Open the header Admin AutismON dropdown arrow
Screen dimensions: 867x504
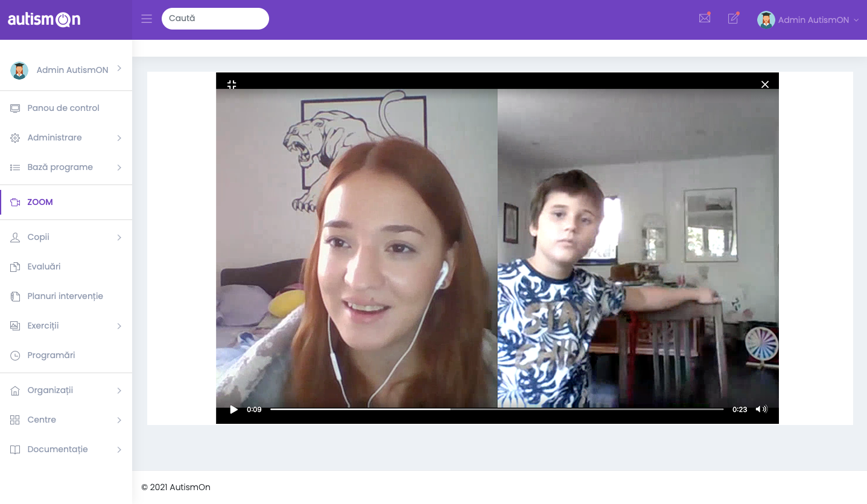tap(856, 20)
